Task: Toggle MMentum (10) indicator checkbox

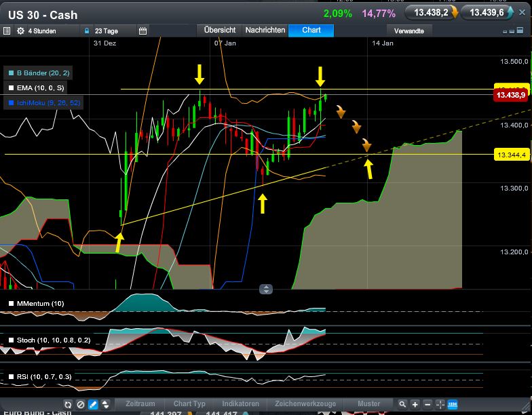Action: (11, 304)
